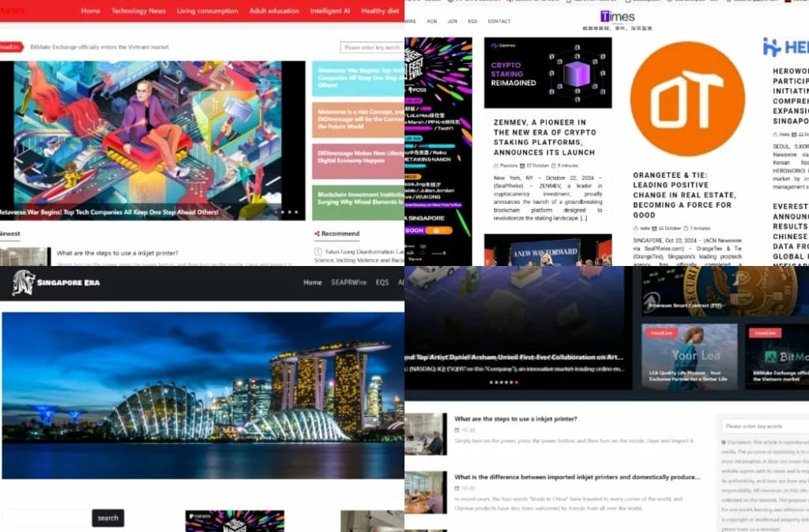The height and width of the screenshot is (532, 809).
Task: Open the pink DiDimessage Digital Economy card
Action: 358,161
